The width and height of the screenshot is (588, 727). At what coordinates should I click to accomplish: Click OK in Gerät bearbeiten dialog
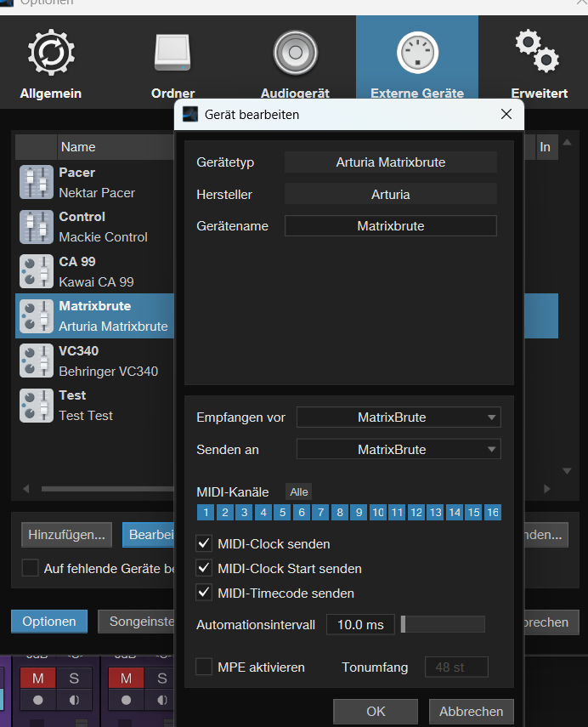tap(376, 711)
